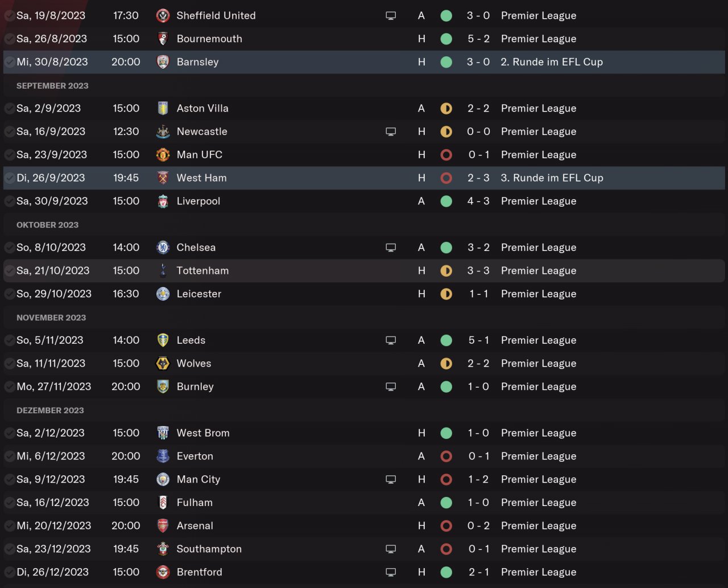Open the 2. Runde im EFL Cup competition

(552, 62)
